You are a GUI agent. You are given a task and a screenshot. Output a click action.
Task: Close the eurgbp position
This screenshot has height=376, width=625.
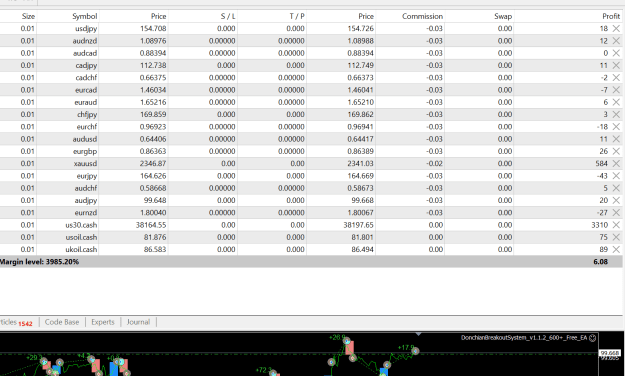[616, 151]
